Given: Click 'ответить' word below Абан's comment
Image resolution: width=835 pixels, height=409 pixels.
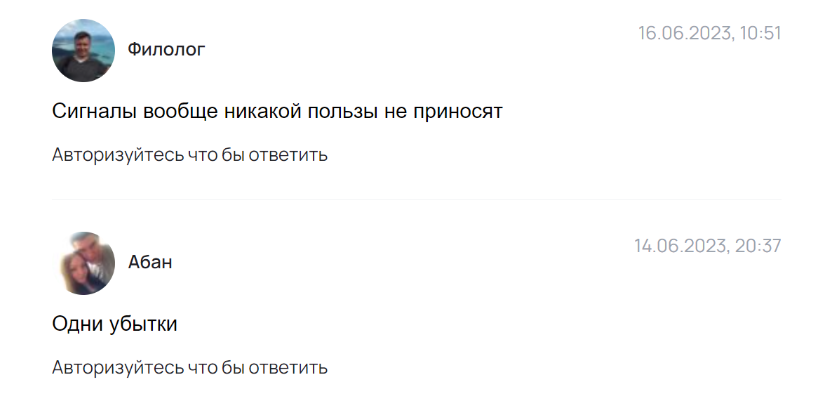Looking at the screenshot, I should click(288, 368).
